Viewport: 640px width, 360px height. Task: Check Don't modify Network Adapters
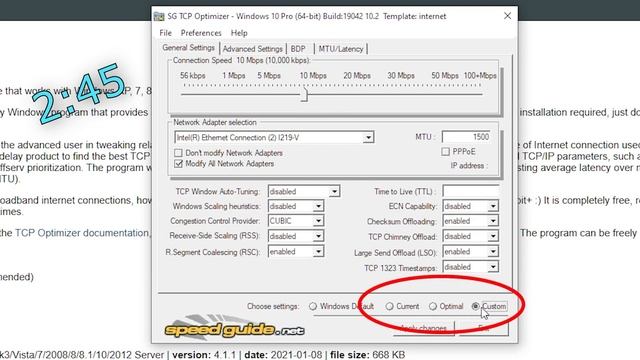(178, 153)
